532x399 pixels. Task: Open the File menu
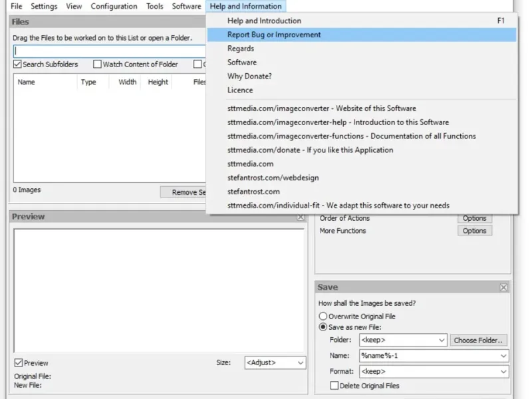(x=16, y=6)
